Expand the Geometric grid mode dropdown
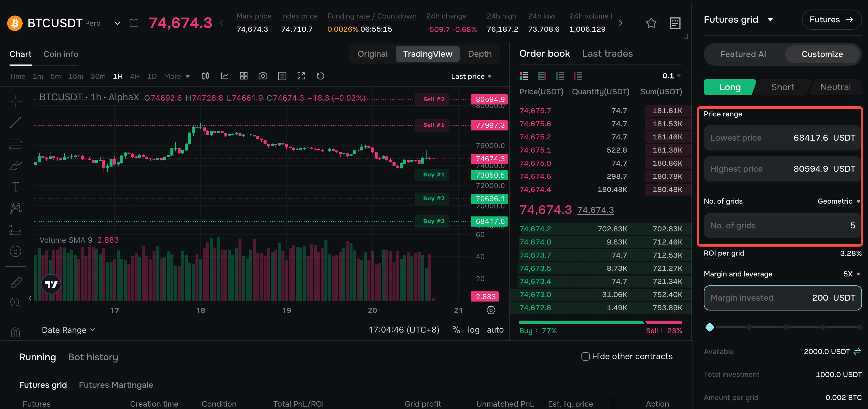 click(x=839, y=201)
